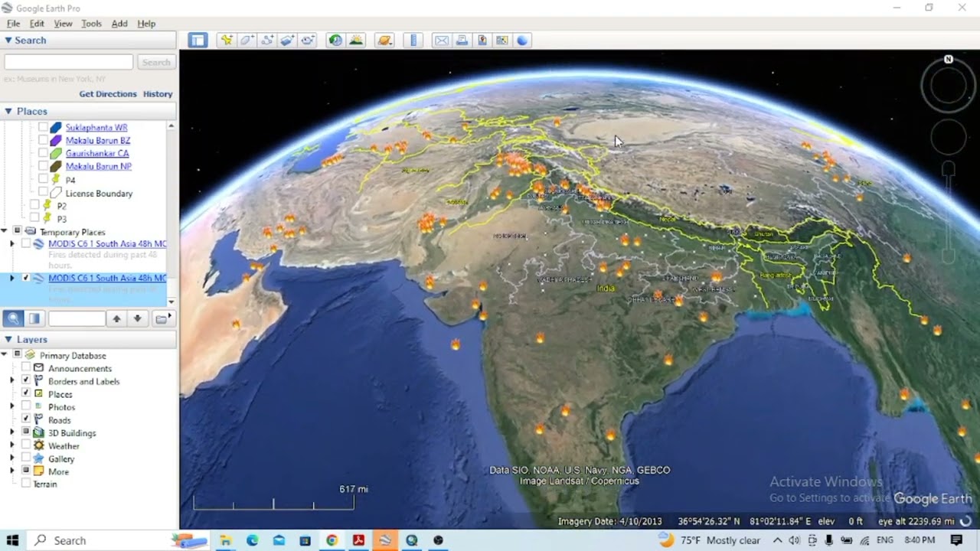The width and height of the screenshot is (980, 551).
Task: Tick the Makalu Barun BZ checkbox
Action: pos(44,141)
